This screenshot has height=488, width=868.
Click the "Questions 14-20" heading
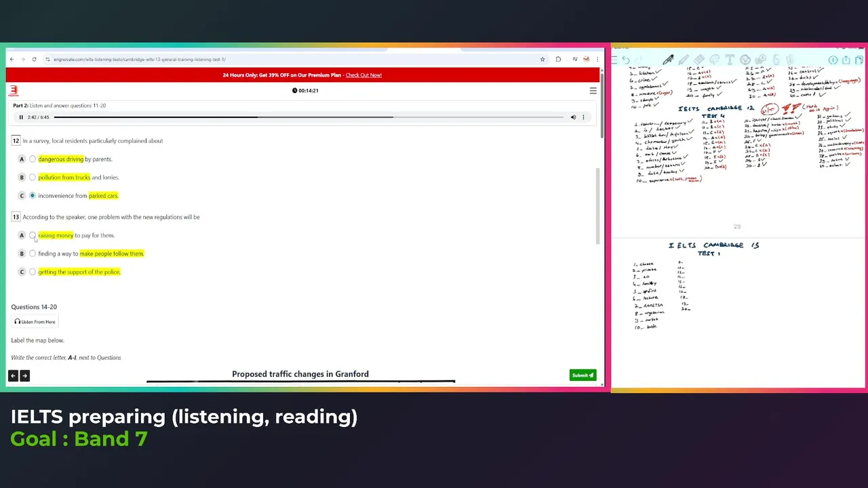(34, 307)
